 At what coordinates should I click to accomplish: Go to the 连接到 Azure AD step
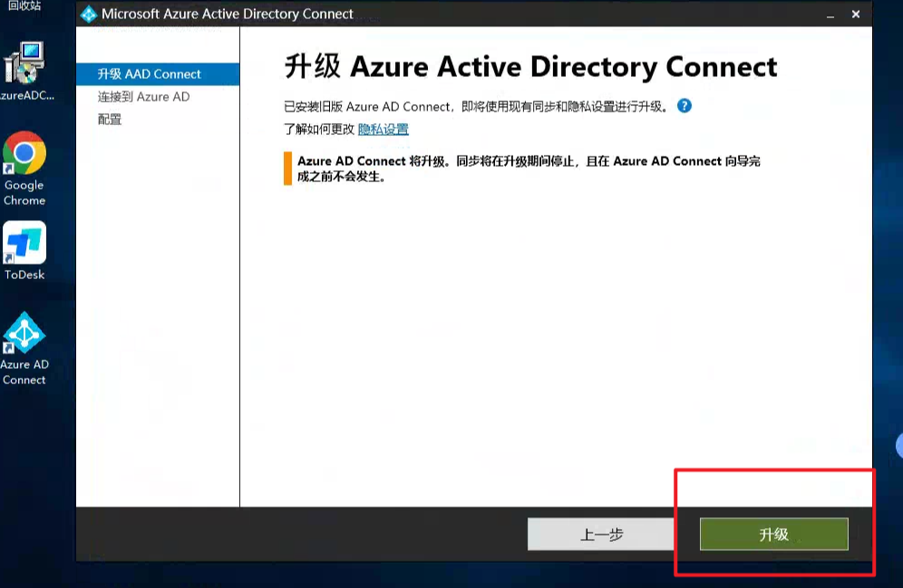coord(143,97)
